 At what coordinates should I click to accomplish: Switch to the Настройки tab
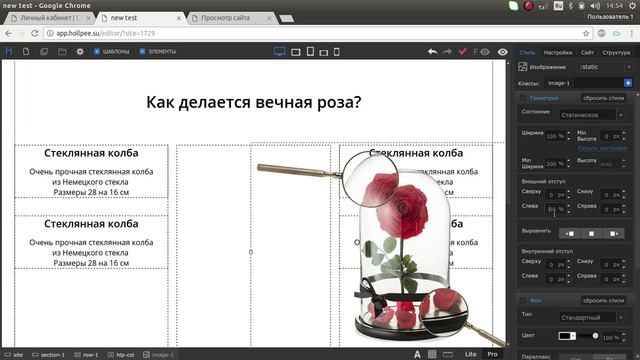[558, 52]
